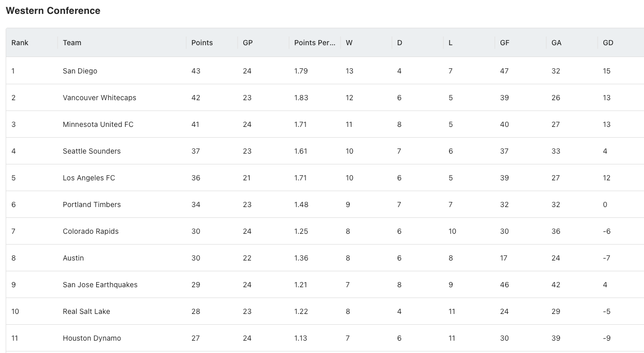
Task: Sort by D draws column header
Action: click(400, 43)
